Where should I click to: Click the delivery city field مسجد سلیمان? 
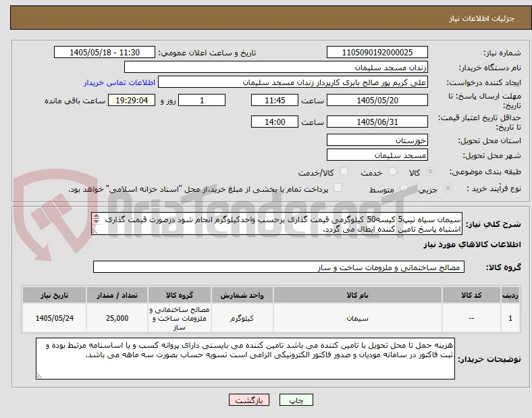(377, 155)
